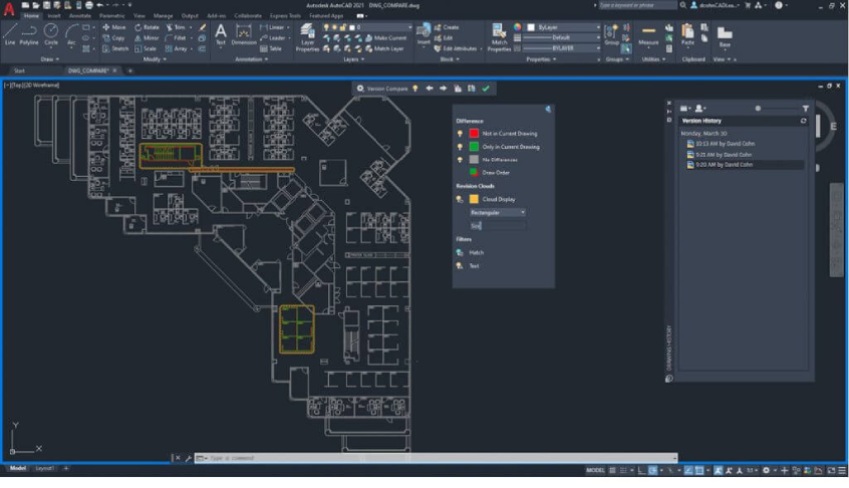Click filter icon in Version History panel
This screenshot has width=849, height=488.
[x=806, y=108]
